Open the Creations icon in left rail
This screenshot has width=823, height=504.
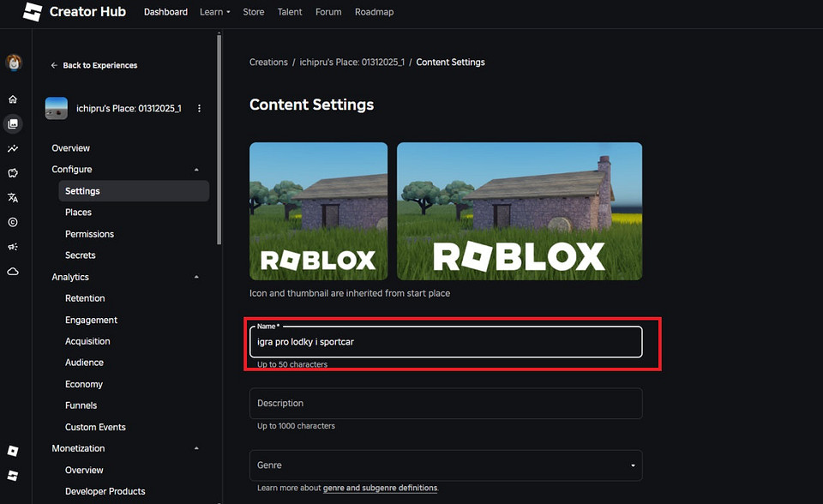point(13,124)
